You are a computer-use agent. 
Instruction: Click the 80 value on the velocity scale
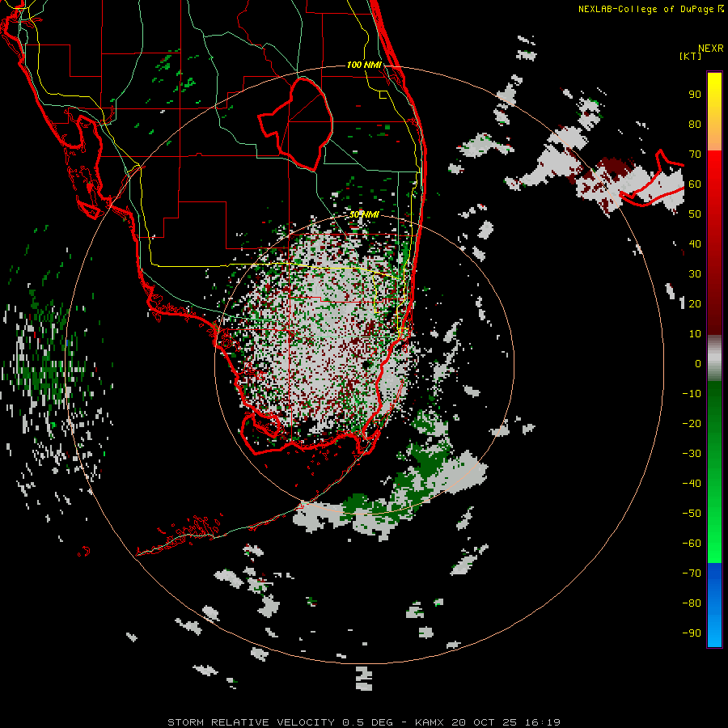tap(695, 125)
